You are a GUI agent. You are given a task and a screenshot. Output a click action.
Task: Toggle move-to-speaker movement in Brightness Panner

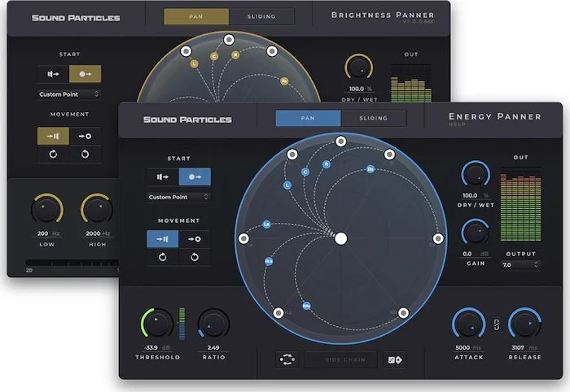[x=53, y=137]
